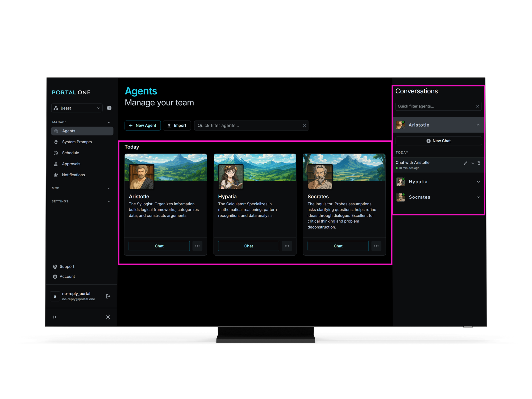Delete Chat with Aristotle via trash icon
The image size is (532, 399).
coord(479,163)
